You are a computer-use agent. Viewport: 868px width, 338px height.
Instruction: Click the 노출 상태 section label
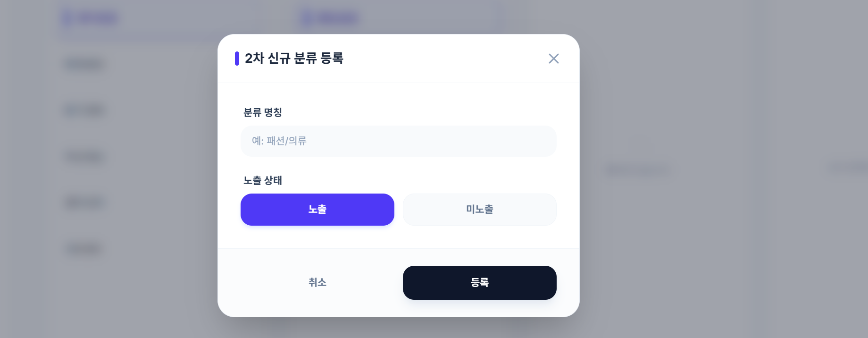pyautogui.click(x=262, y=181)
